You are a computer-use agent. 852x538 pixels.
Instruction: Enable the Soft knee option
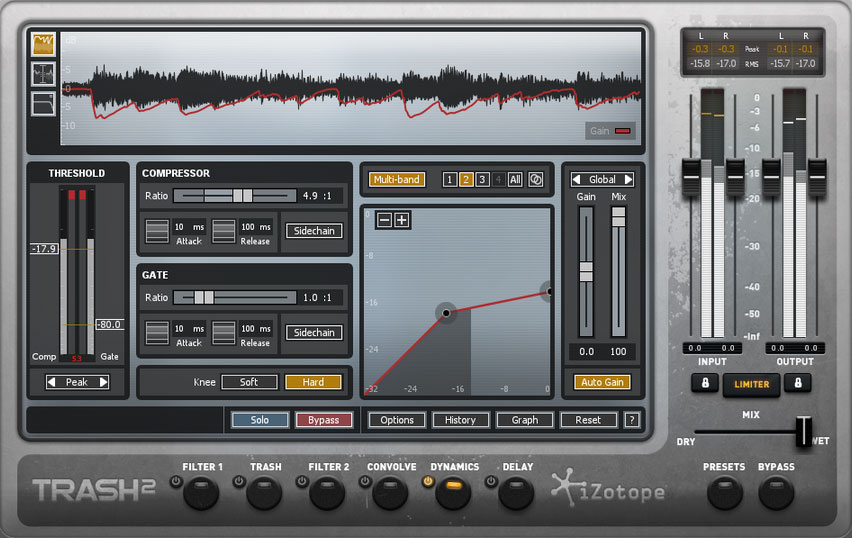coord(249,382)
